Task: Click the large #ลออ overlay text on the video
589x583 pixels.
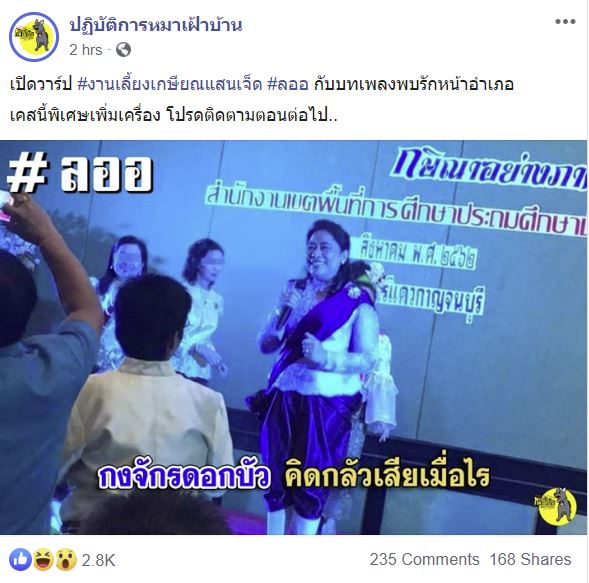Action: pyautogui.click(x=80, y=174)
